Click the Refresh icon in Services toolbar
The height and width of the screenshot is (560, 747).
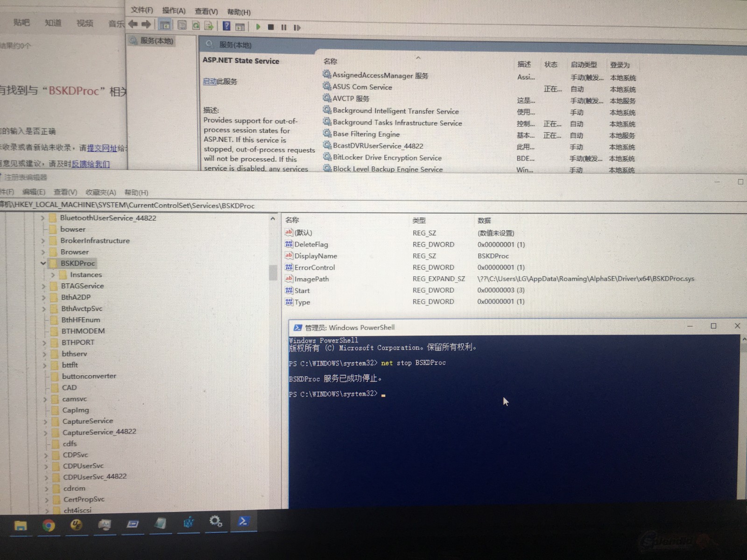click(196, 26)
